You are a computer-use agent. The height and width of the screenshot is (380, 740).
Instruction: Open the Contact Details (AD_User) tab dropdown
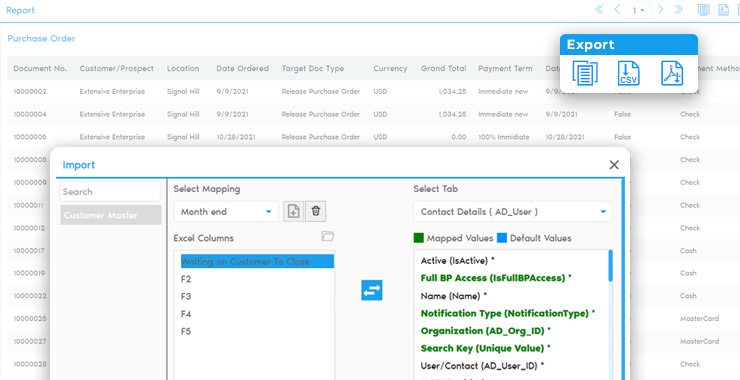coord(513,212)
